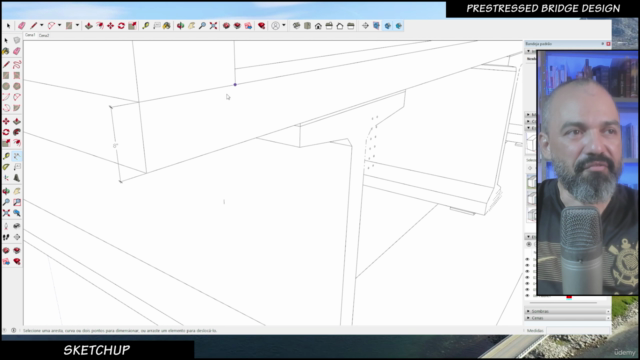Select the Arc tool in the top toolbar
Image resolution: width=640 pixels, height=360 pixels.
click(x=51, y=26)
